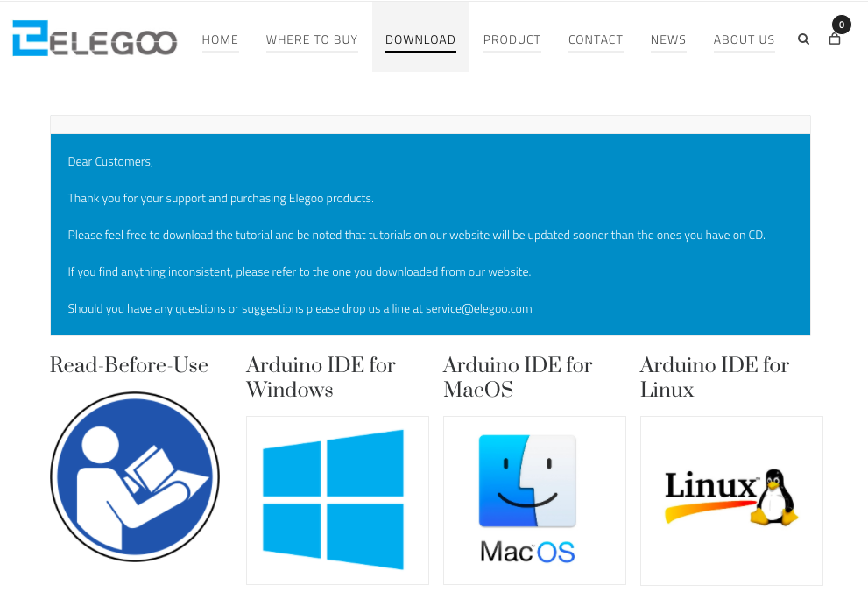868x606 pixels.
Task: Click the Arduino IDE for Linux heading
Action: point(715,377)
